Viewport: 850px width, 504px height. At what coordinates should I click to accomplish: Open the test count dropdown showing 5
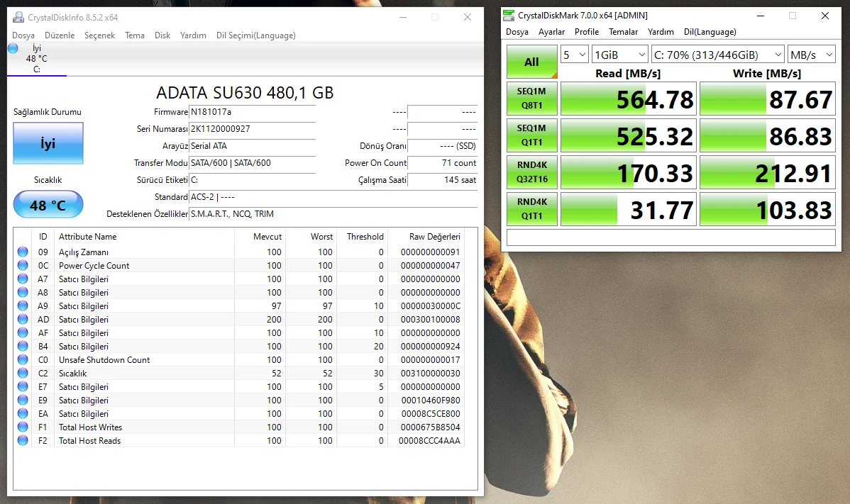pos(575,55)
